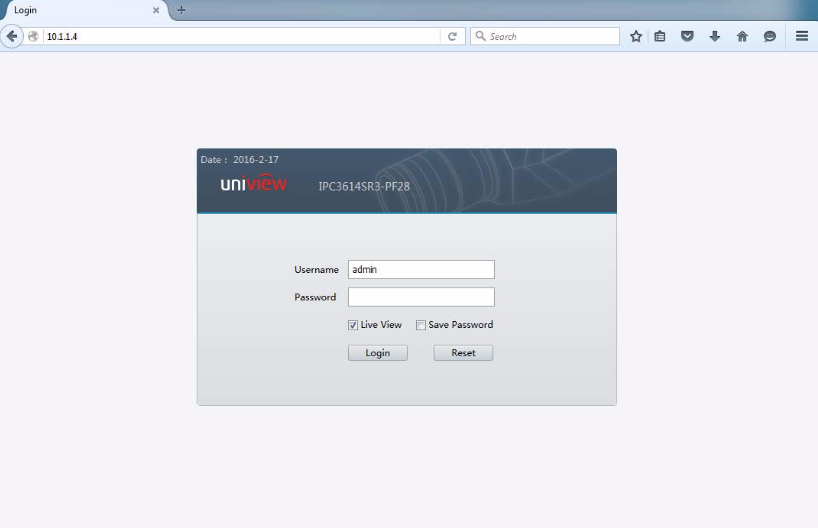Click the Pocket save icon
Viewport: 818px width, 528px height.
[687, 37]
